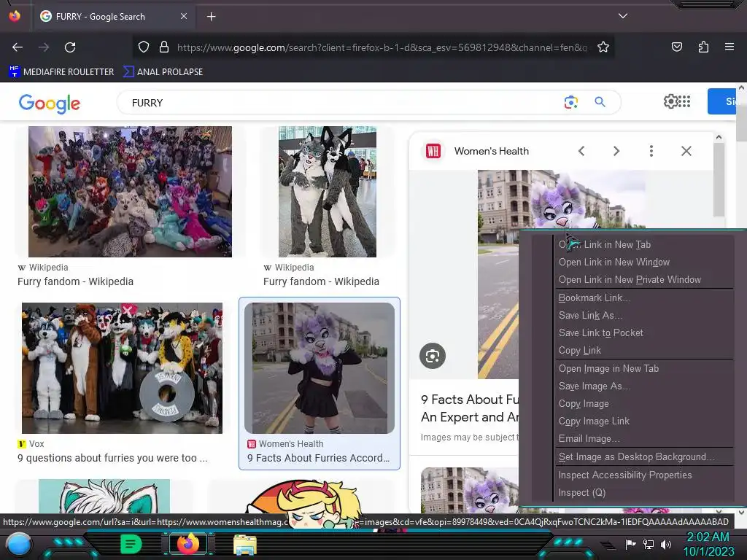The width and height of the screenshot is (747, 560).
Task: Close the Women's Health preview panel
Action: tap(686, 151)
